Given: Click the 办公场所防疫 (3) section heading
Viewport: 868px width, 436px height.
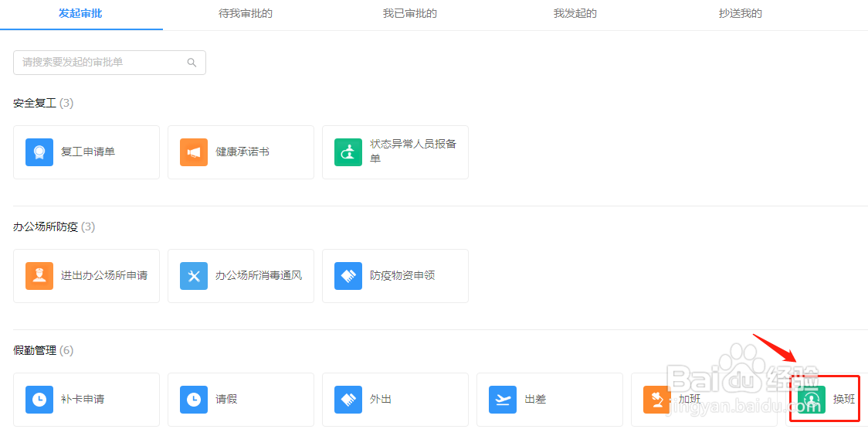Looking at the screenshot, I should 54,227.
